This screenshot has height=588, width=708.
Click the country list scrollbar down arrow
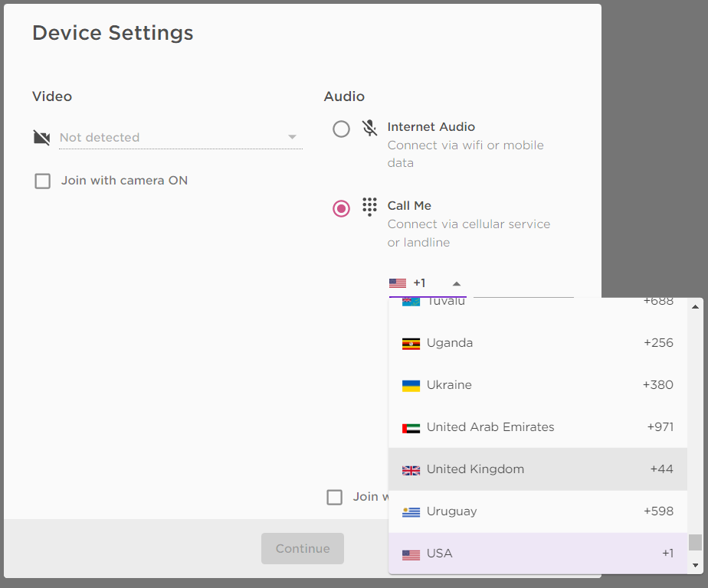[696, 566]
